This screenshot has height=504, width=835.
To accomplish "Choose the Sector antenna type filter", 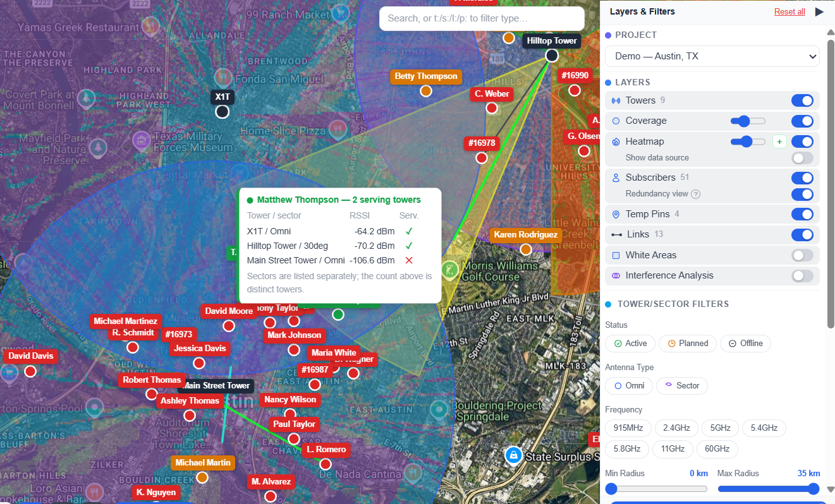I will click(682, 386).
